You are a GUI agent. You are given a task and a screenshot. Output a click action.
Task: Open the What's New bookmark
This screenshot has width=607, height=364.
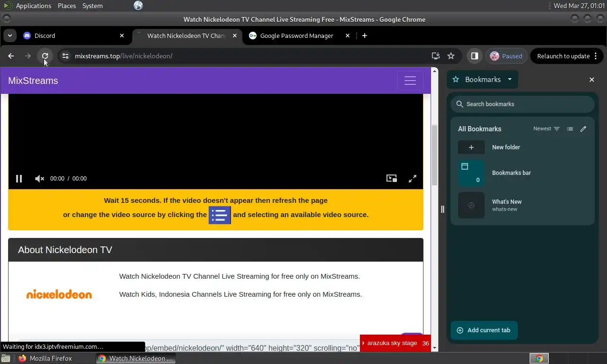[523, 205]
